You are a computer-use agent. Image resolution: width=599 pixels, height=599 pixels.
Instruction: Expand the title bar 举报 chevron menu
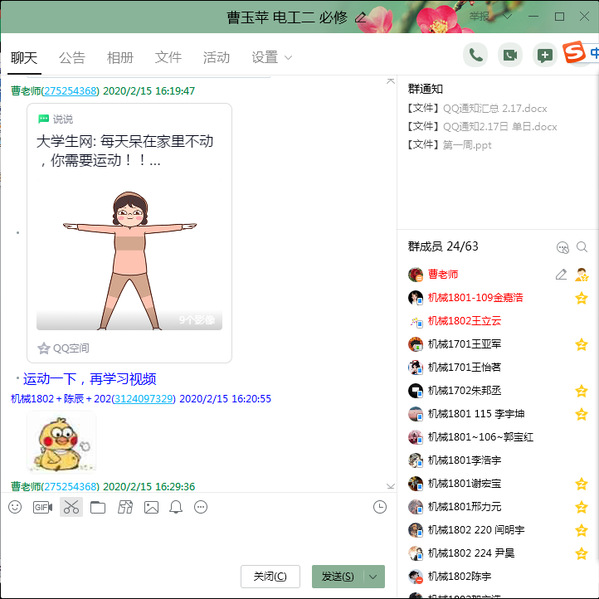pyautogui.click(x=507, y=16)
